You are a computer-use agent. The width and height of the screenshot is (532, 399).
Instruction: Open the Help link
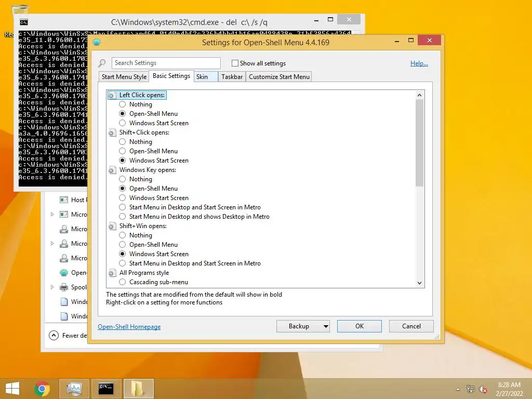(419, 63)
